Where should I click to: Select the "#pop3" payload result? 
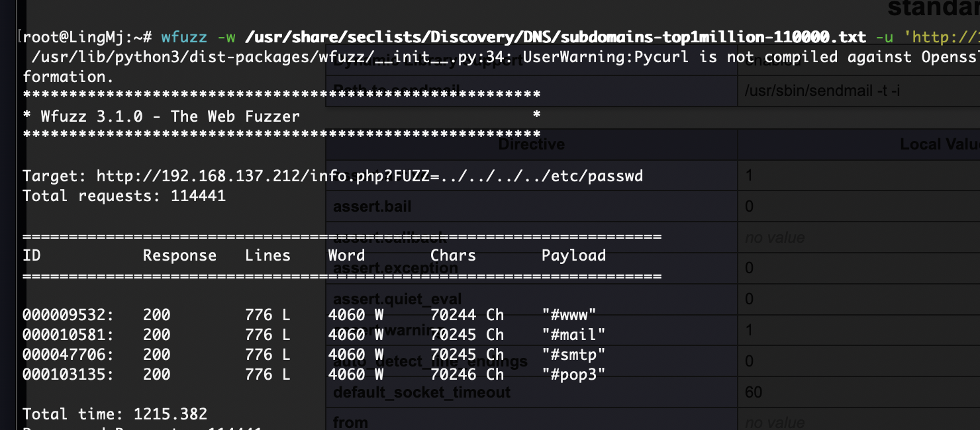573,374
